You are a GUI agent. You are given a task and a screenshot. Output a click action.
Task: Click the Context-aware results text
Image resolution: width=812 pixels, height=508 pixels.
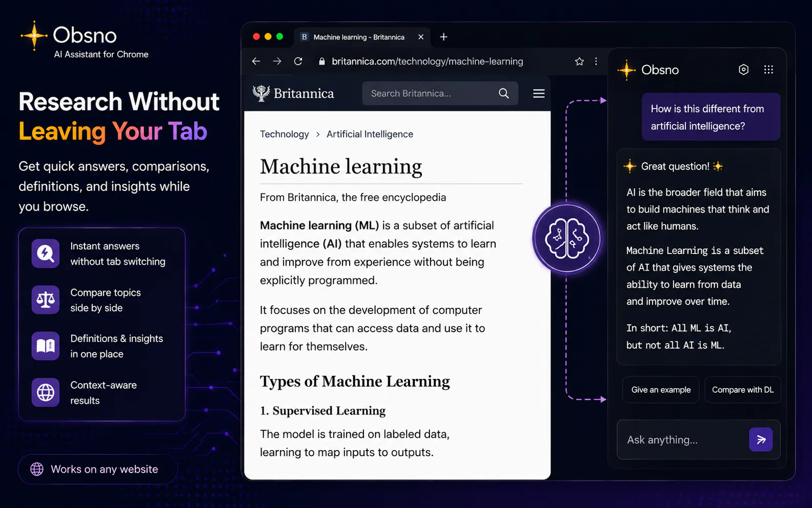pyautogui.click(x=103, y=393)
